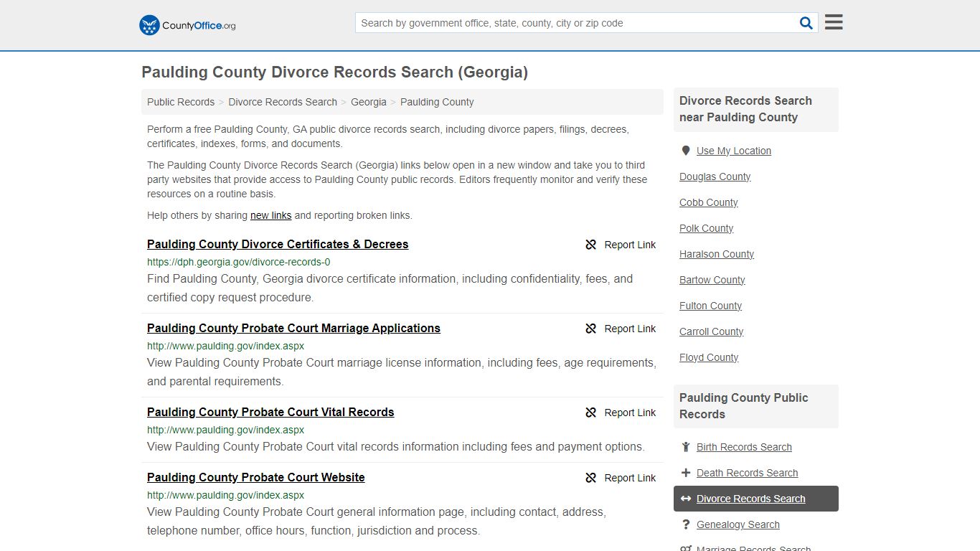The width and height of the screenshot is (980, 551).
Task: Open Paulding County Divorce Certificates & Decrees
Action: click(x=278, y=244)
